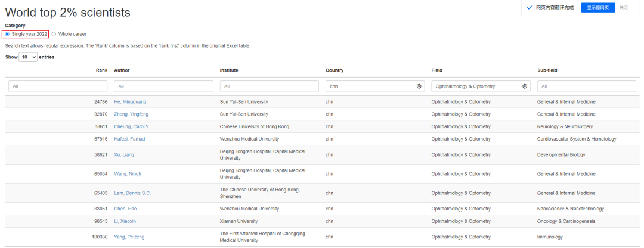Open author link Hafezi, Farhad
Viewport: 644px width, 248px height.
point(129,139)
